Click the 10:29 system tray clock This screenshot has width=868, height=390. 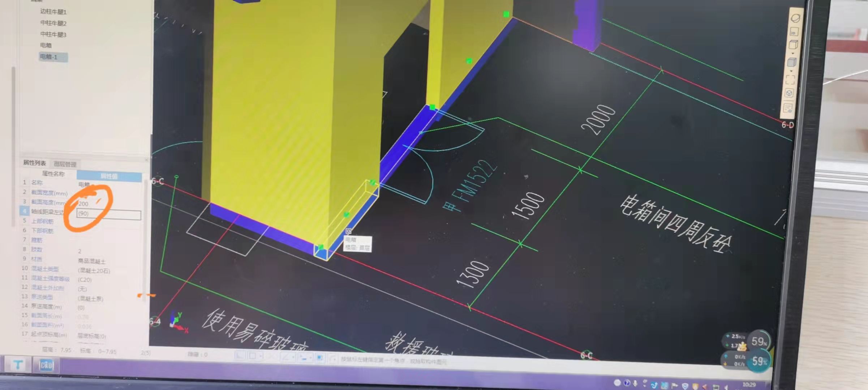749,385
